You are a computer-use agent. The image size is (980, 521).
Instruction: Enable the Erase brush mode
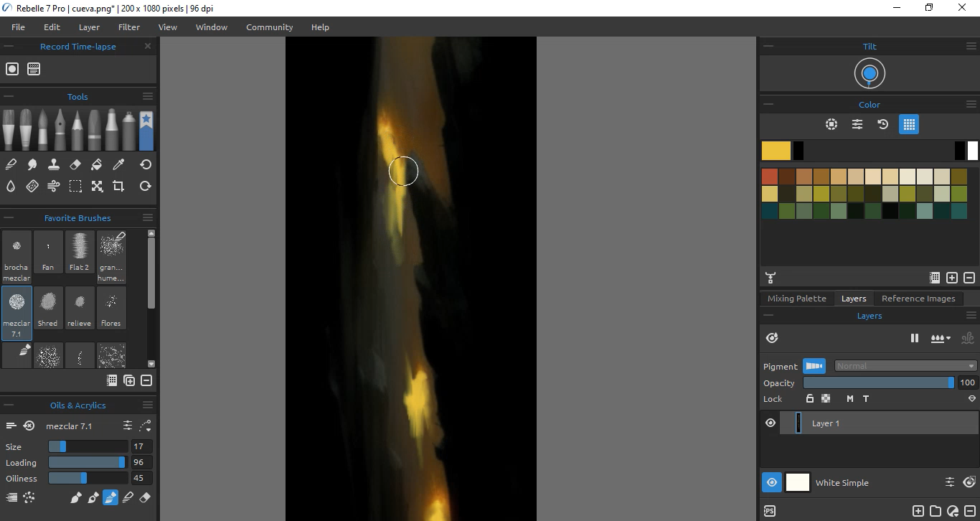click(x=145, y=497)
